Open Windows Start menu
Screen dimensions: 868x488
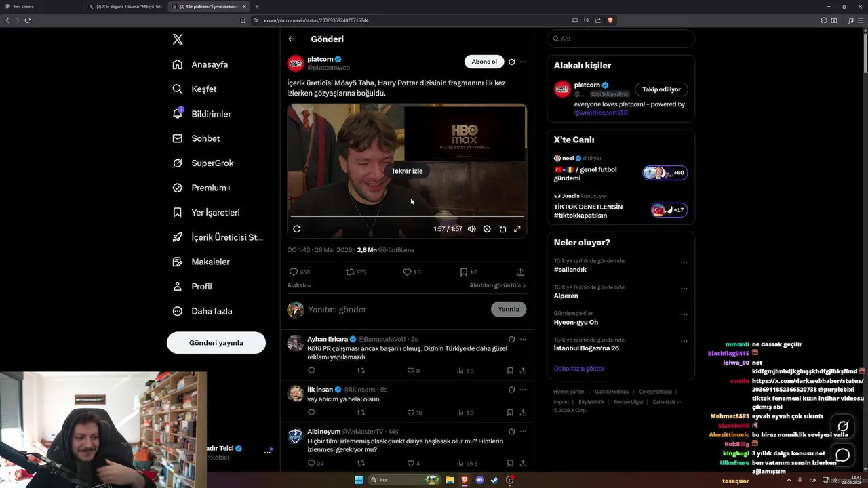[359, 480]
